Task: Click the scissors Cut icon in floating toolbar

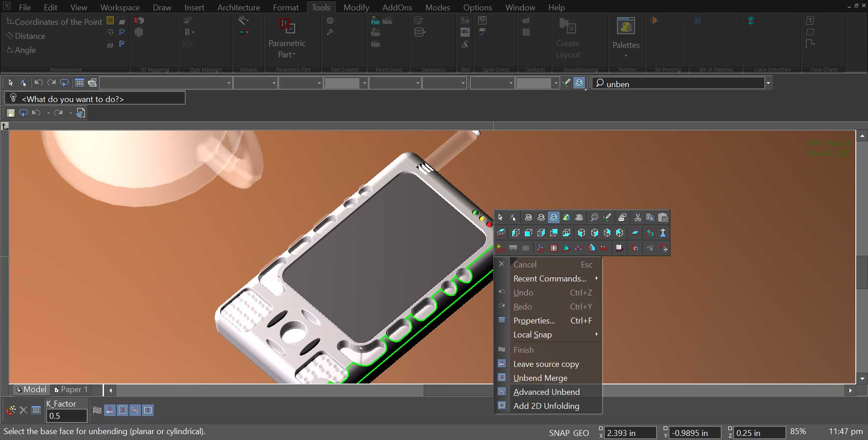Action: pyautogui.click(x=637, y=218)
